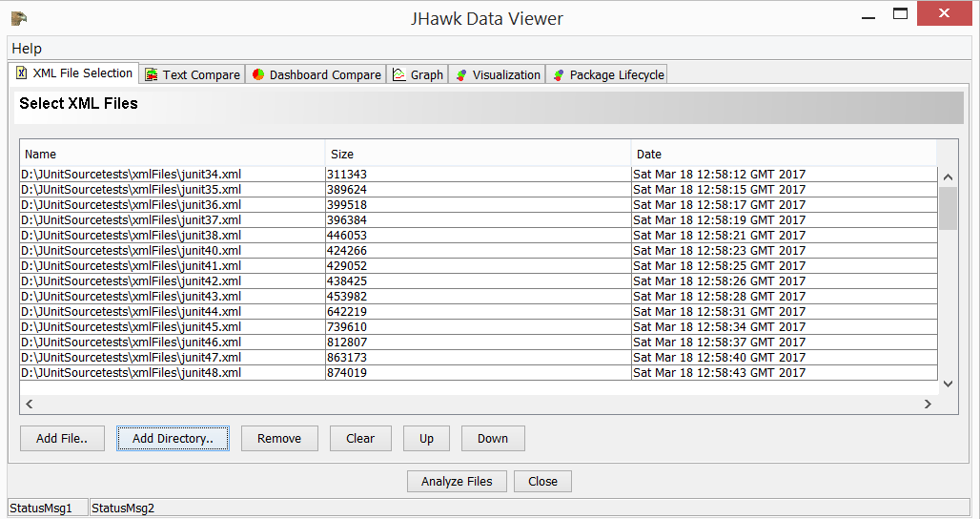980x519 pixels.
Task: Click the size value 874019
Action: pyautogui.click(x=347, y=373)
